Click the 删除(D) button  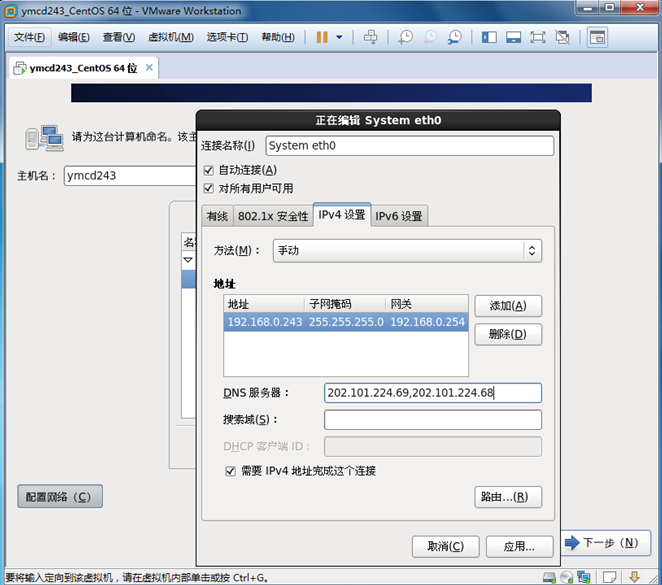pos(508,334)
